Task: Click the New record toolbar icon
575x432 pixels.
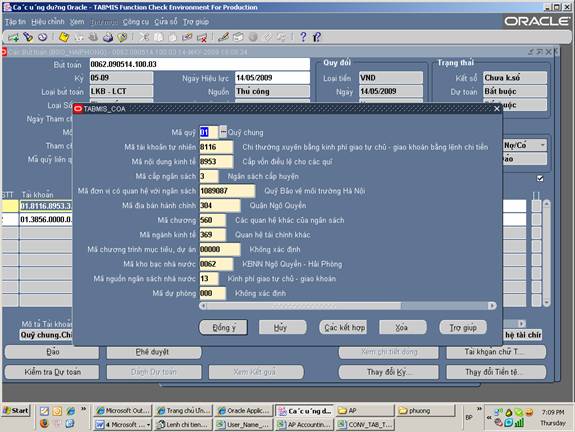Action: click(x=13, y=37)
